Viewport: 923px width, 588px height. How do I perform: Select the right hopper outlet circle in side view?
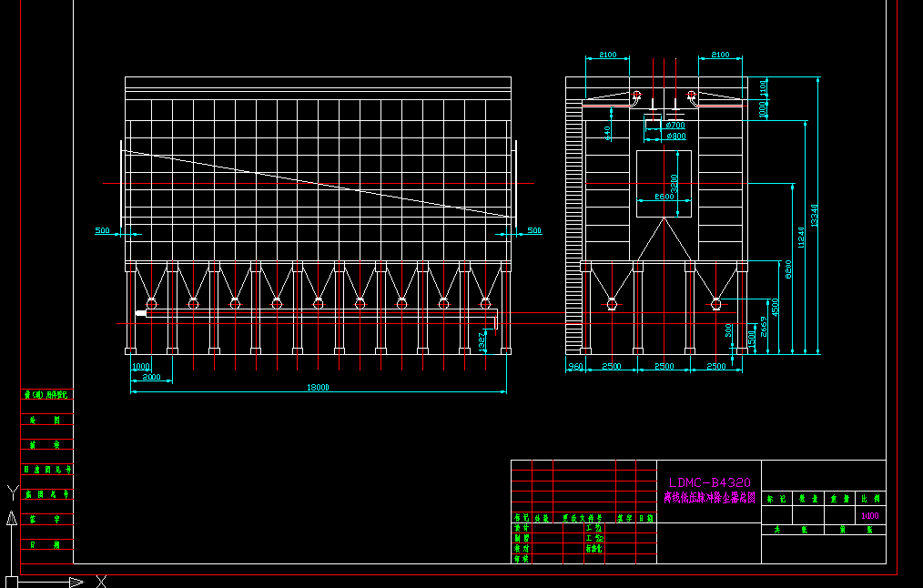pos(716,303)
